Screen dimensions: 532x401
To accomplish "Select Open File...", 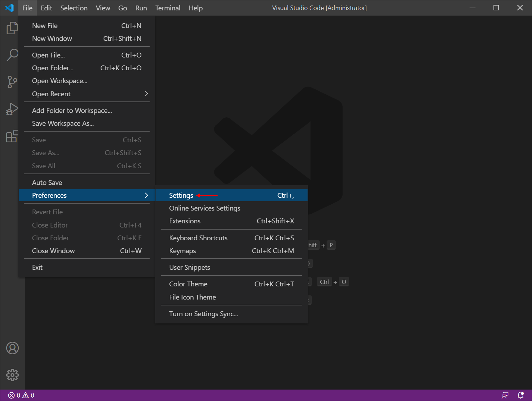I will click(x=87, y=55).
